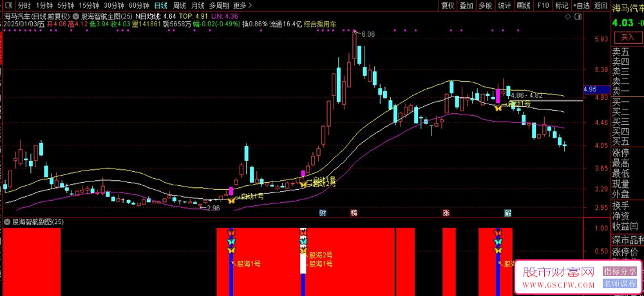Toggle the left sidebar panel icon
The image size is (644, 296).
[9, 5]
